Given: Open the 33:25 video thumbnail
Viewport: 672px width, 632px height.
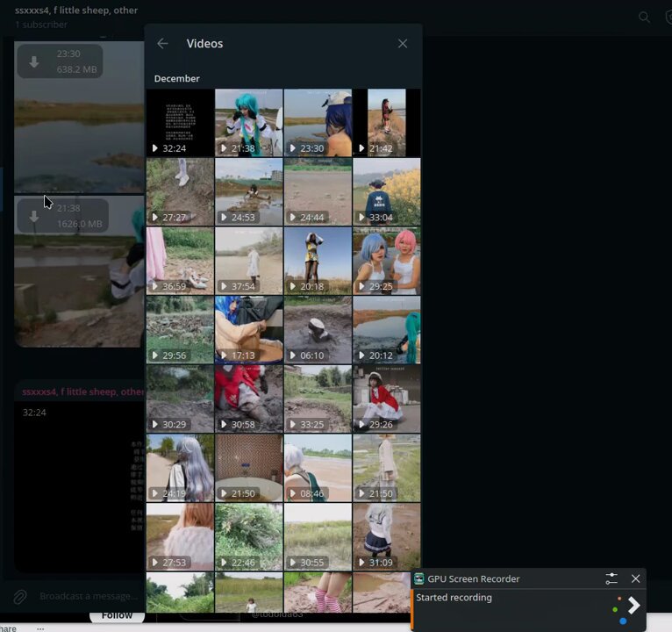Looking at the screenshot, I should [318, 399].
